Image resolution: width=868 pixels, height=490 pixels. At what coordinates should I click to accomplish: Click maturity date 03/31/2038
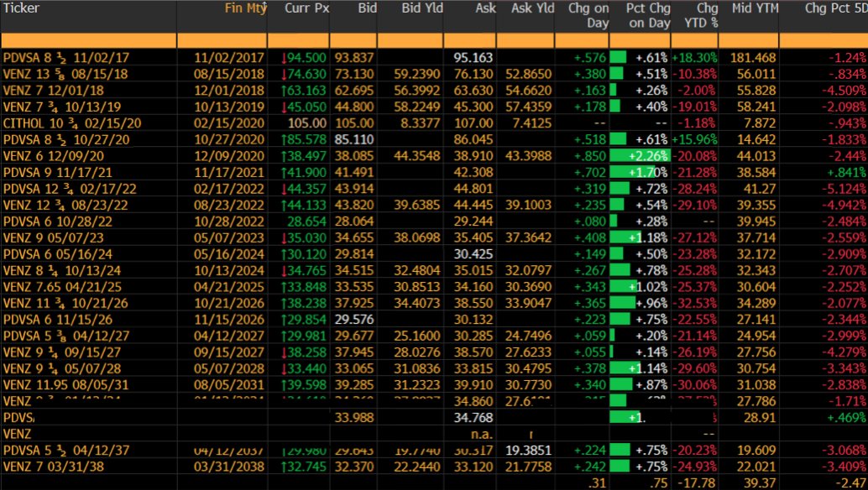click(x=230, y=467)
